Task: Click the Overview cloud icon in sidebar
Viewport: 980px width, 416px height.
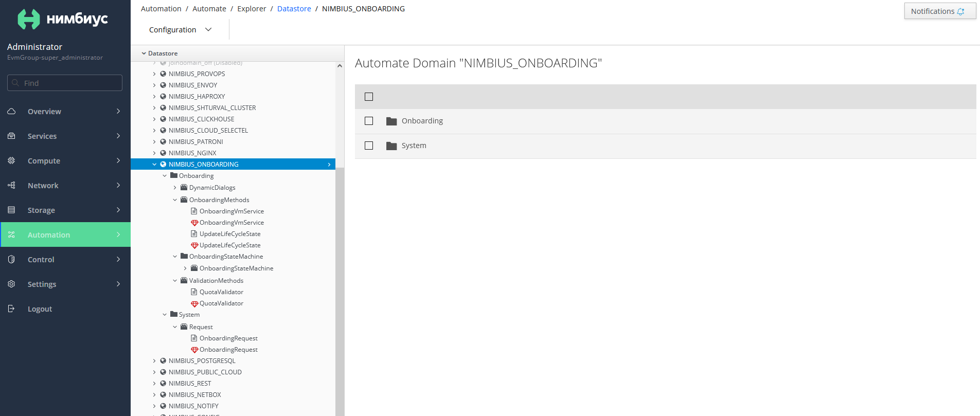Action: tap(11, 111)
